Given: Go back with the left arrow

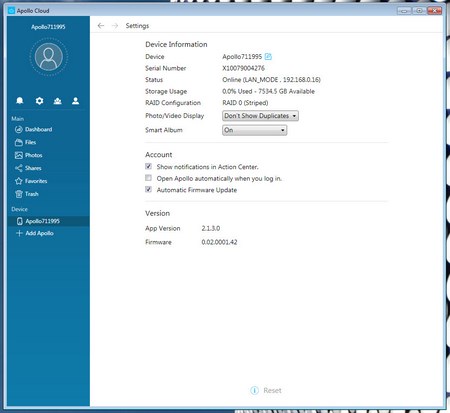Looking at the screenshot, I should (x=101, y=26).
